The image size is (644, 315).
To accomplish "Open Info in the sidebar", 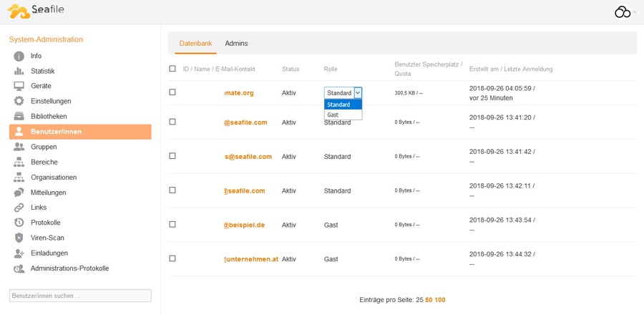I will (36, 56).
